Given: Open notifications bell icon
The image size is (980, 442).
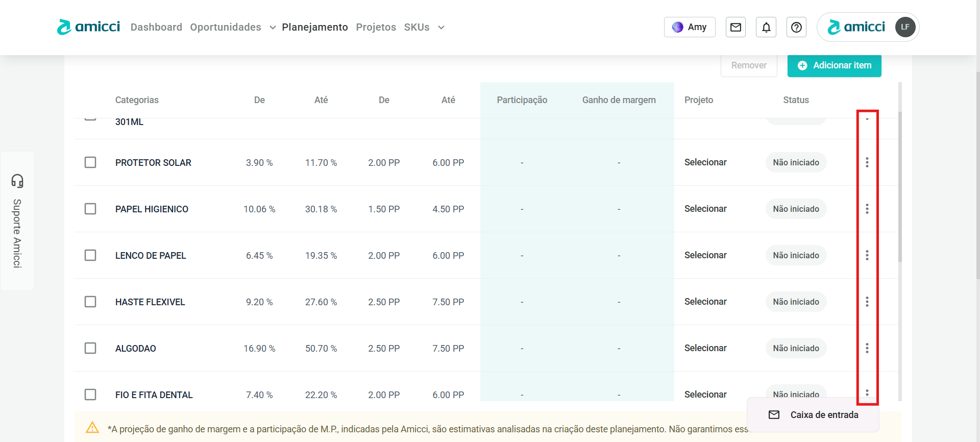Looking at the screenshot, I should (x=766, y=27).
